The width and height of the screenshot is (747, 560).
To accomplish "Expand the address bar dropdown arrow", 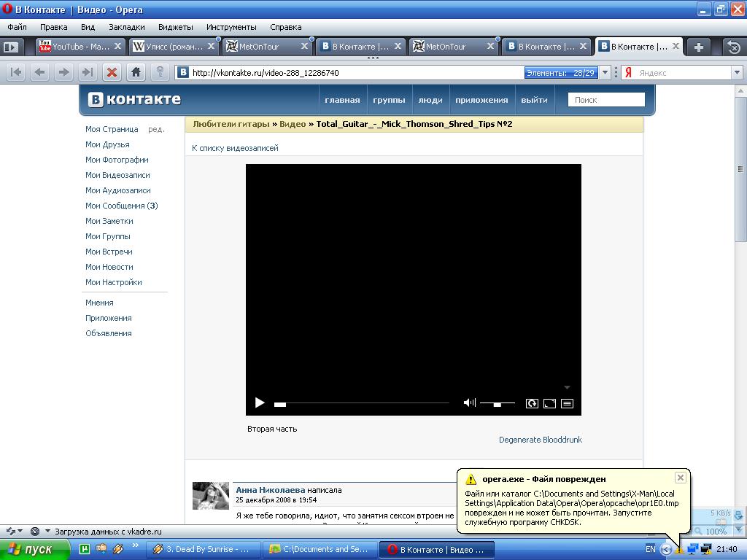I will coord(605,73).
